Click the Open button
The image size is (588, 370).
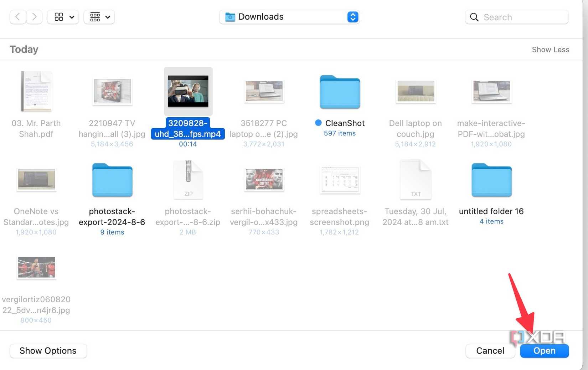(544, 351)
